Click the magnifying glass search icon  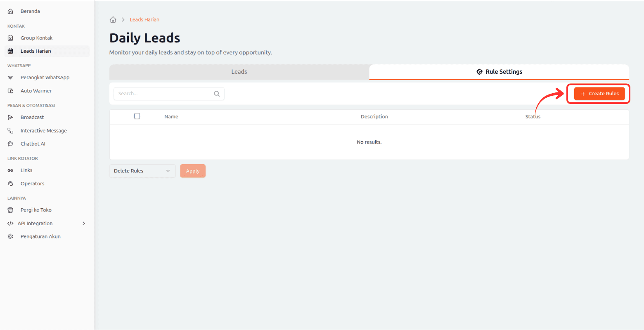[x=217, y=94]
